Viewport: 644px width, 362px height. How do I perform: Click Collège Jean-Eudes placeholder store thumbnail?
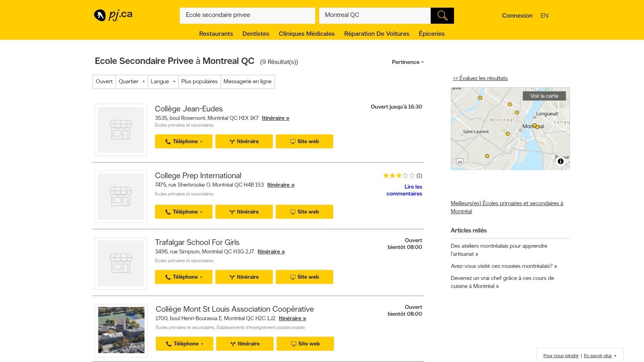tap(121, 130)
